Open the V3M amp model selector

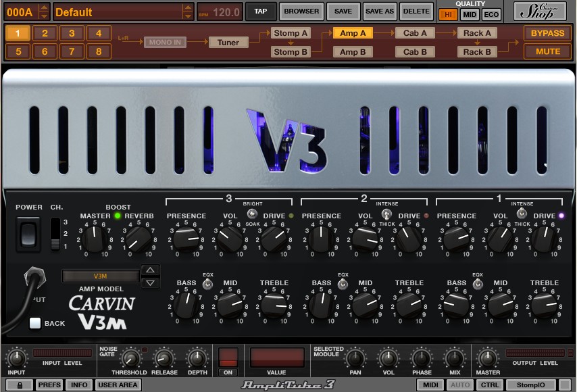point(100,276)
